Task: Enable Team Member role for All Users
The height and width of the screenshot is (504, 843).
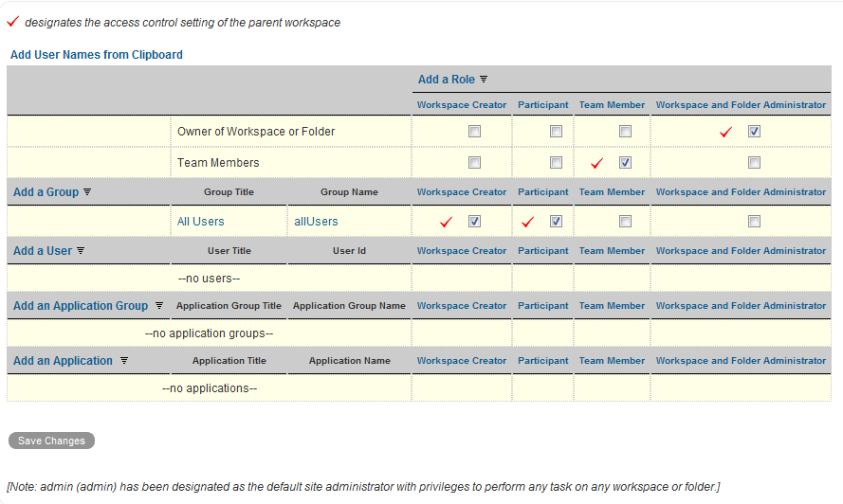Action: pos(625,222)
